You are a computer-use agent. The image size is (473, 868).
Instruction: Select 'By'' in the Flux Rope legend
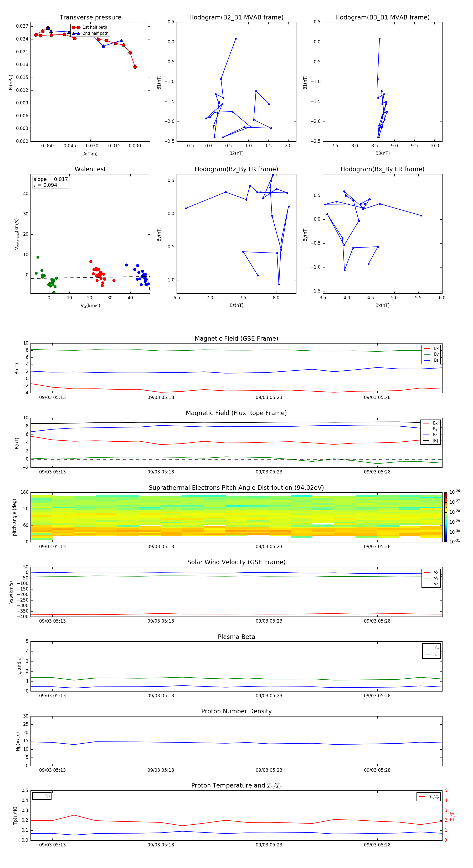coord(431,429)
